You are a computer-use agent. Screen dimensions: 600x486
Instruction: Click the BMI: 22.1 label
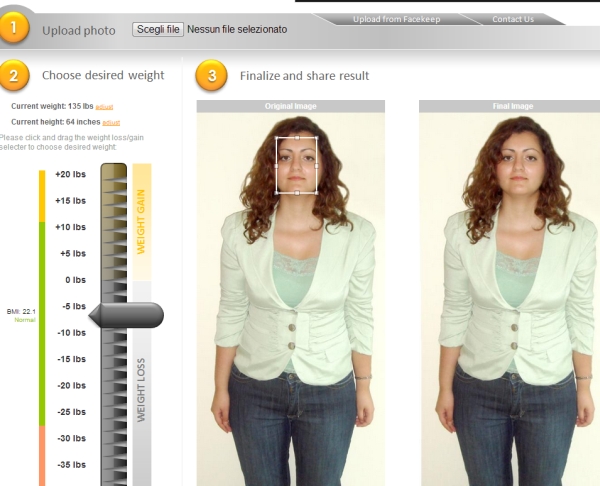pos(21,311)
